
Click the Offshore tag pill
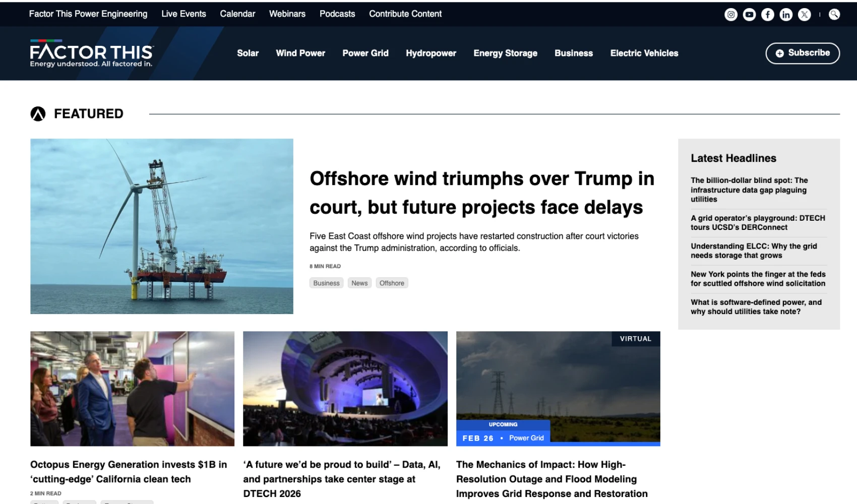click(392, 283)
